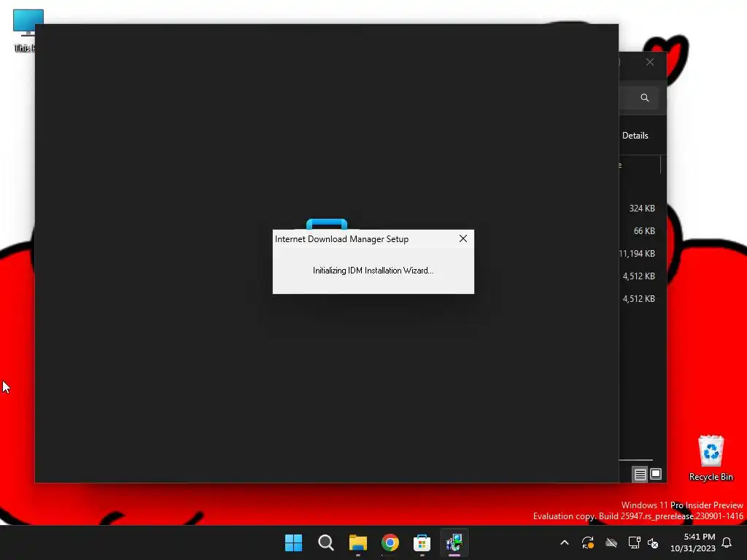Select the IDM setup taskbar icon
The width and height of the screenshot is (747, 560).
point(454,542)
